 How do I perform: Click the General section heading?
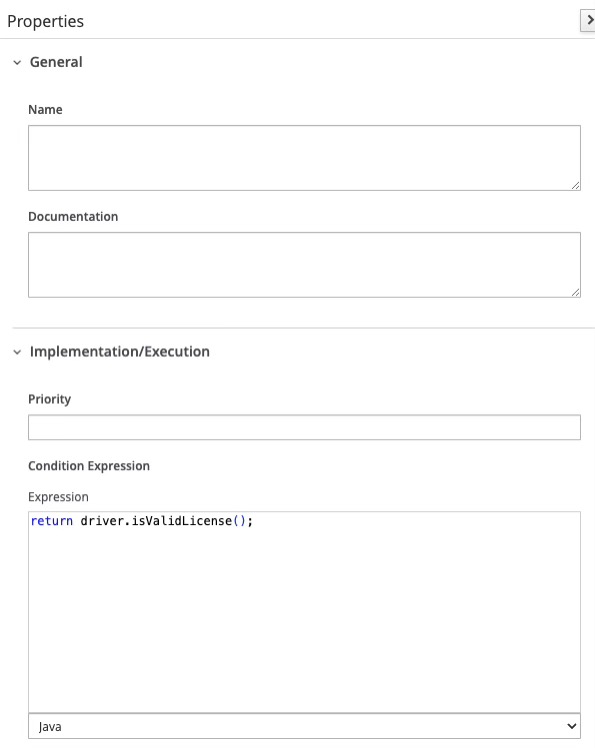click(x=56, y=62)
